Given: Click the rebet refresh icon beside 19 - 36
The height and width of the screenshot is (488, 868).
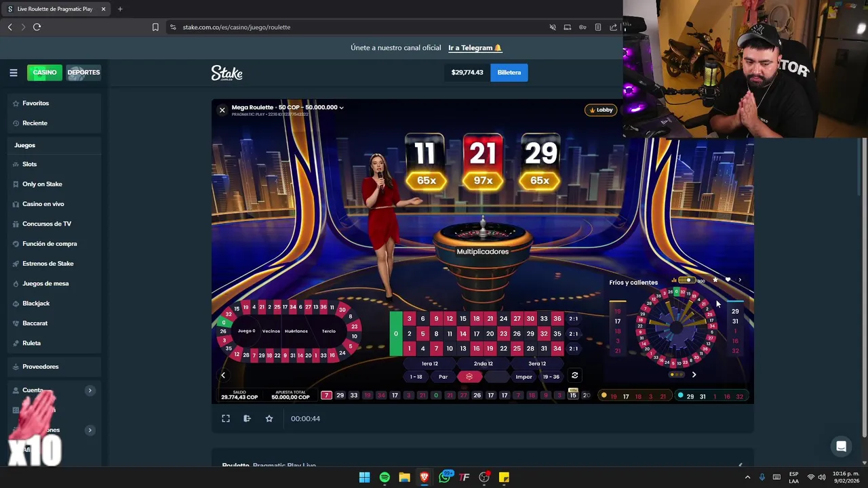Looking at the screenshot, I should click(574, 375).
